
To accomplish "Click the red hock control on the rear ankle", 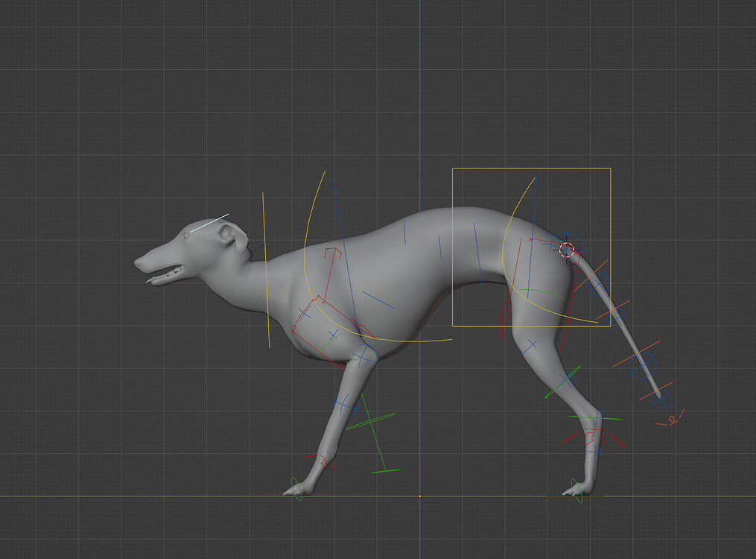I will tap(591, 438).
